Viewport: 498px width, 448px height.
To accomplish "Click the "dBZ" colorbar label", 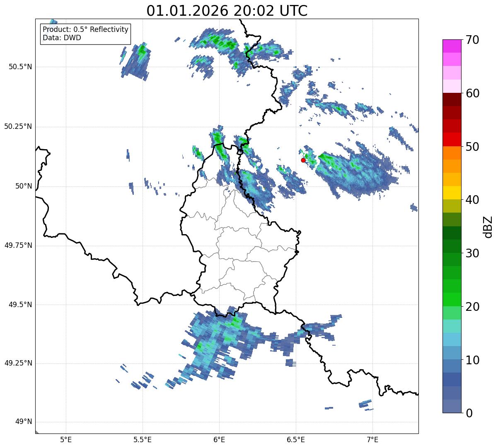I will [488, 227].
